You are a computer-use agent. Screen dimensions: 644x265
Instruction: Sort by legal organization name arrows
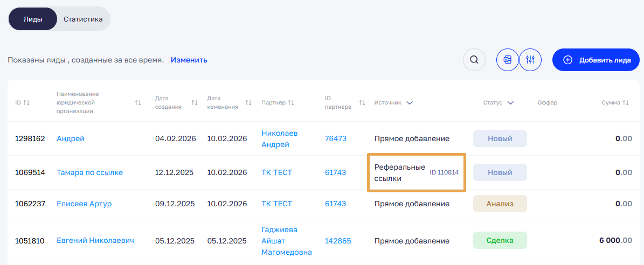click(138, 102)
